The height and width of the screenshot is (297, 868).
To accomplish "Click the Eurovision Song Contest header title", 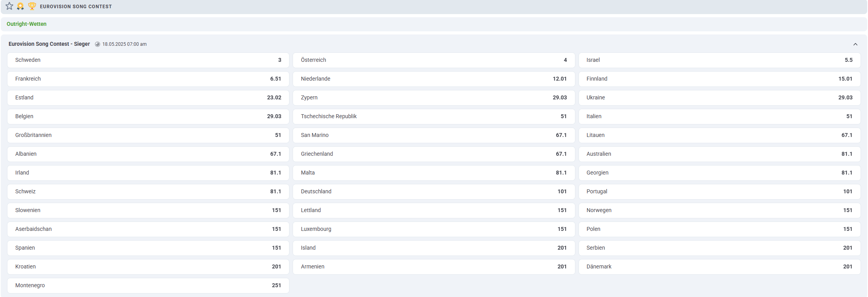I will [76, 7].
